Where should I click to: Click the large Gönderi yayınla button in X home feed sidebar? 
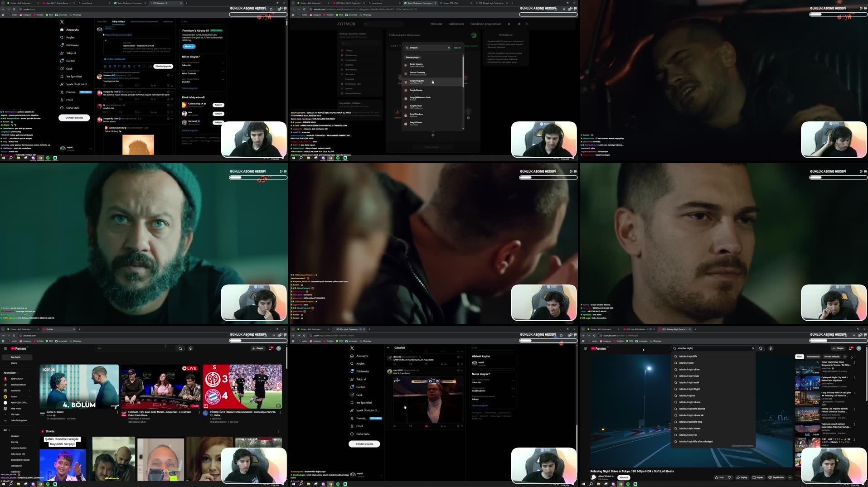coord(74,118)
